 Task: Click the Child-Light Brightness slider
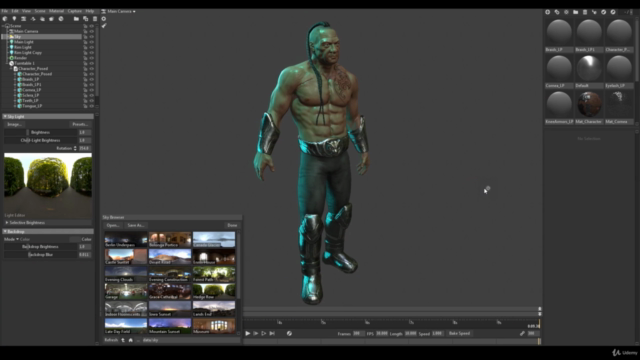point(41,140)
